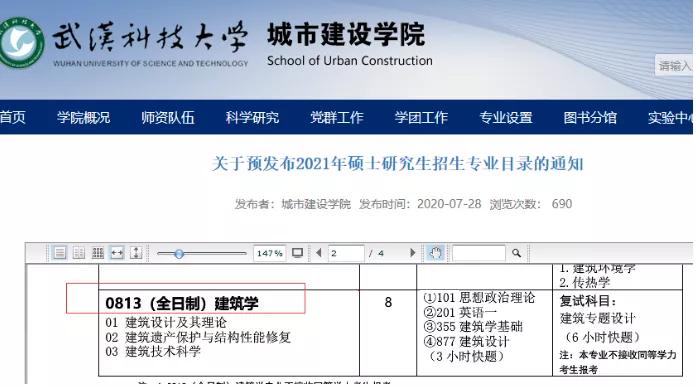Click the 发布者：城市建设学院 text
Screen dimensions: 697x388
292,204
